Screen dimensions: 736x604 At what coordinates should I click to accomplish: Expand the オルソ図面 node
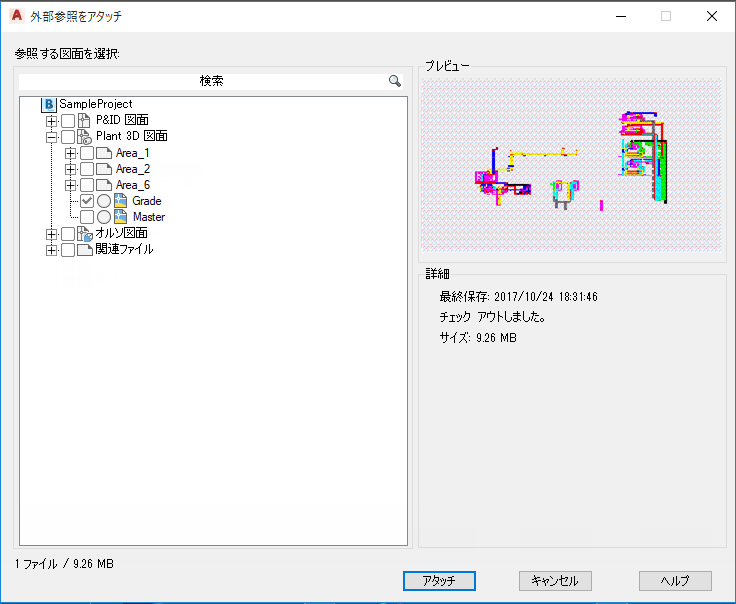pyautogui.click(x=52, y=234)
